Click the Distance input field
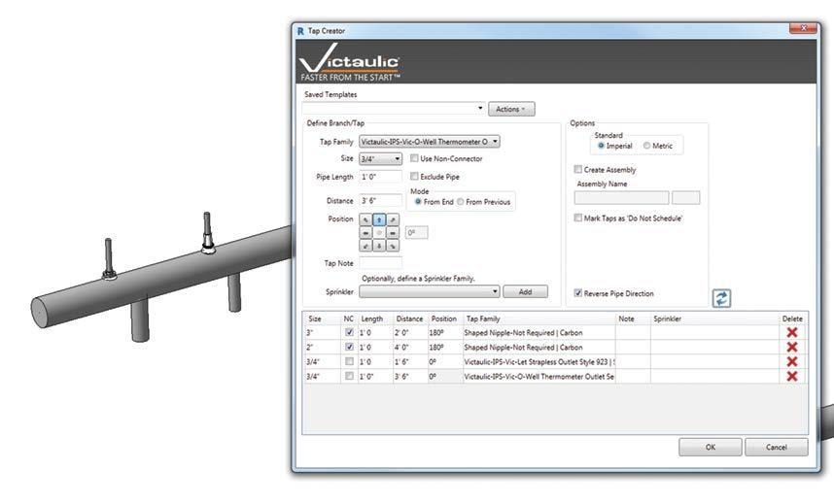834x504 pixels. click(x=380, y=200)
